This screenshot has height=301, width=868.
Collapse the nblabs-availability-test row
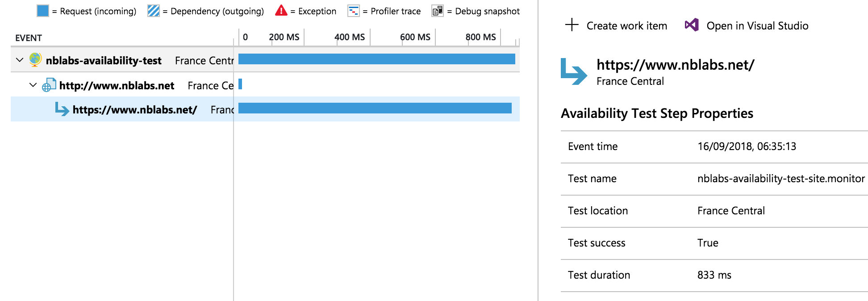[x=19, y=60]
